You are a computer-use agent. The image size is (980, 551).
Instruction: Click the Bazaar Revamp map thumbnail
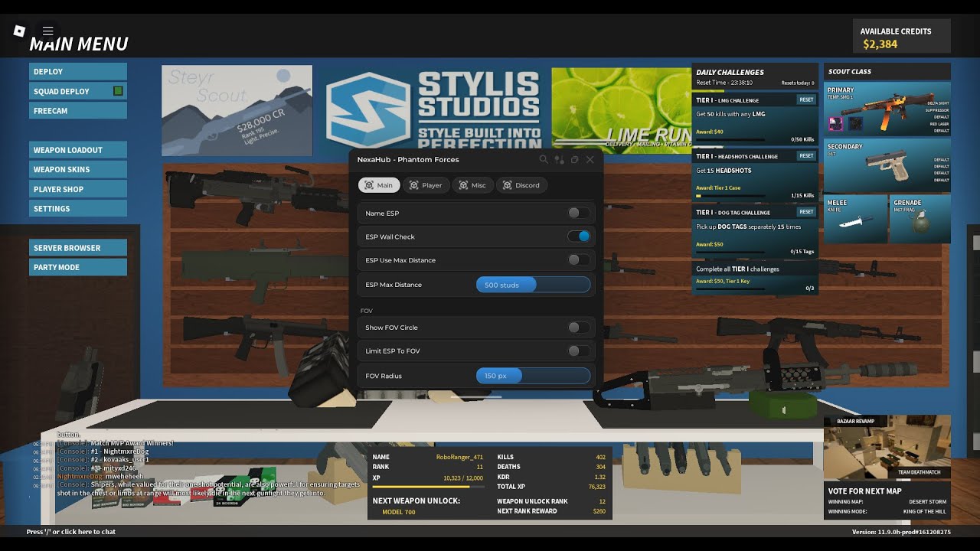click(x=887, y=448)
